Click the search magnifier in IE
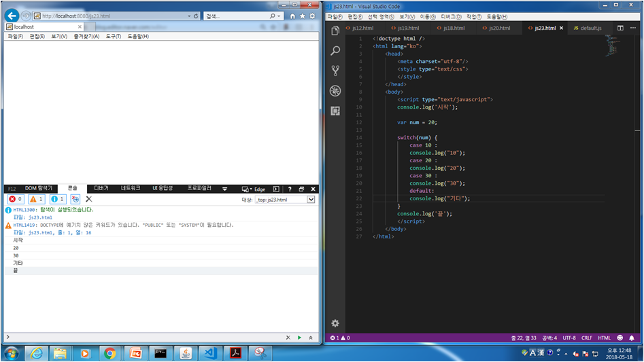The width and height of the screenshot is (644, 362). point(272,16)
